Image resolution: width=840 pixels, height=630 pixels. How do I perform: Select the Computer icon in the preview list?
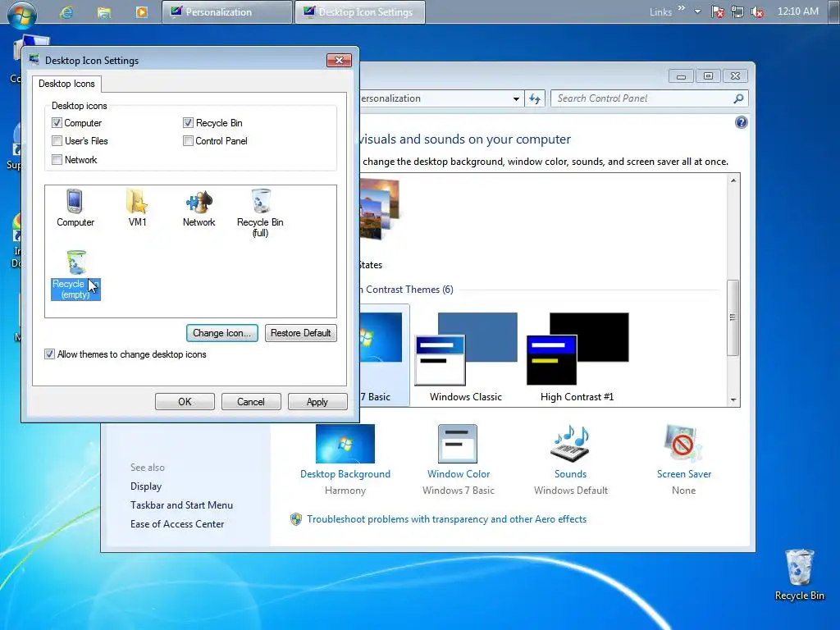pos(75,208)
